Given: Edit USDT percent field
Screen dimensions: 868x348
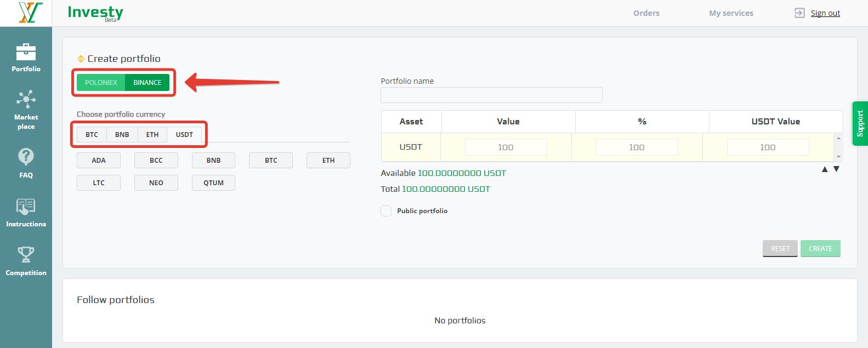Looking at the screenshot, I should pos(637,147).
